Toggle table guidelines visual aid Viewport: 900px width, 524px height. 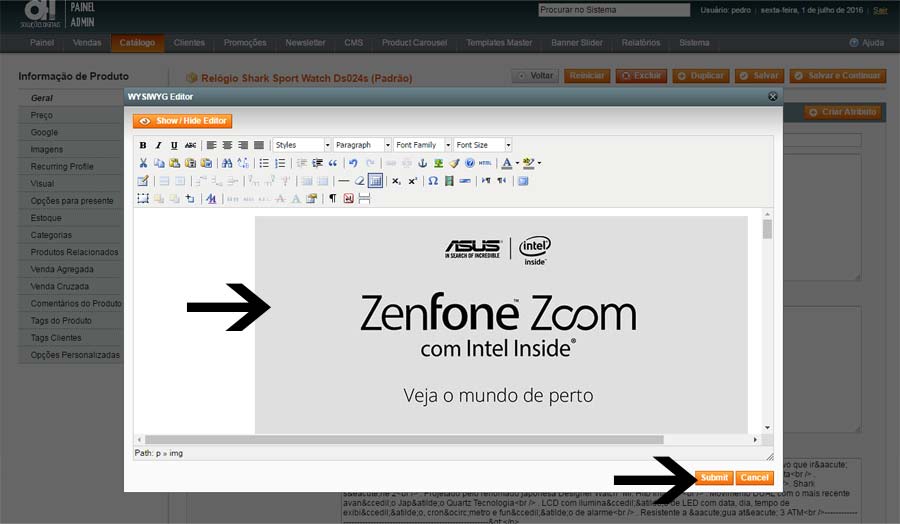pyautogui.click(x=375, y=181)
